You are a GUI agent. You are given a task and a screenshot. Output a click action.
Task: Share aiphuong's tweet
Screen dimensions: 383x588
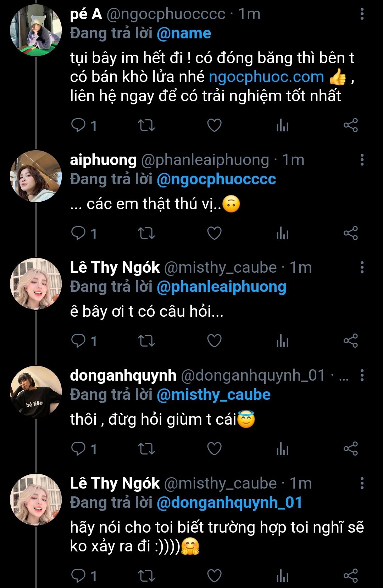(x=350, y=233)
